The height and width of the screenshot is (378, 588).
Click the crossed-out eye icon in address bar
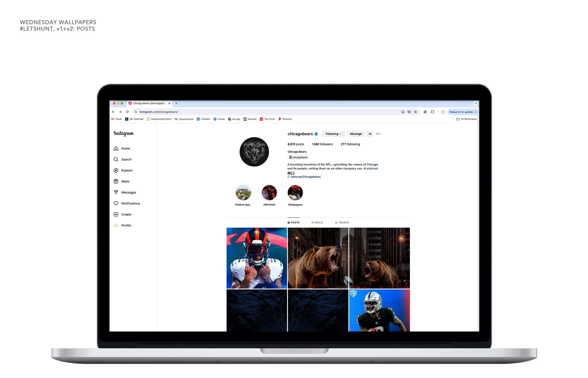click(x=409, y=112)
